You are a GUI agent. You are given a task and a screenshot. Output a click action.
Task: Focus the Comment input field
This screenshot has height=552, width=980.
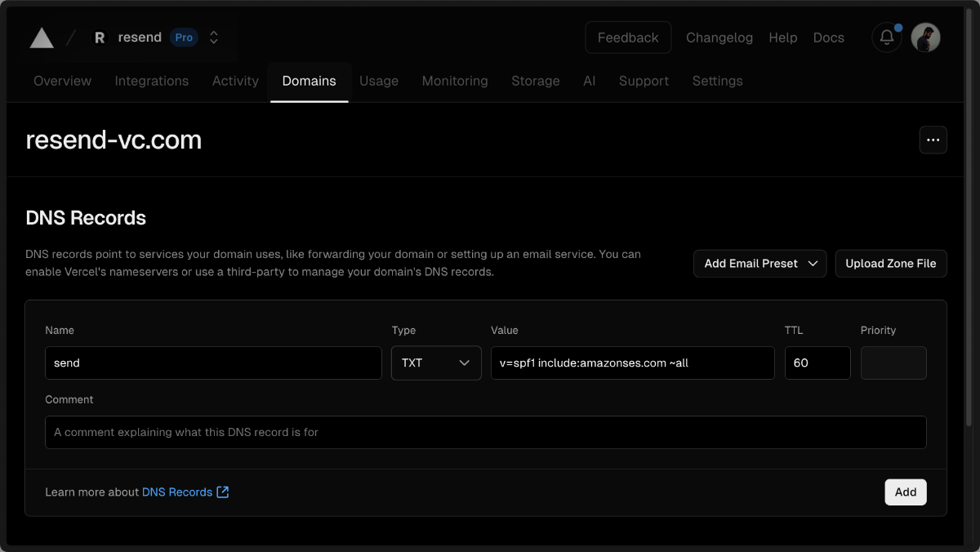point(486,432)
